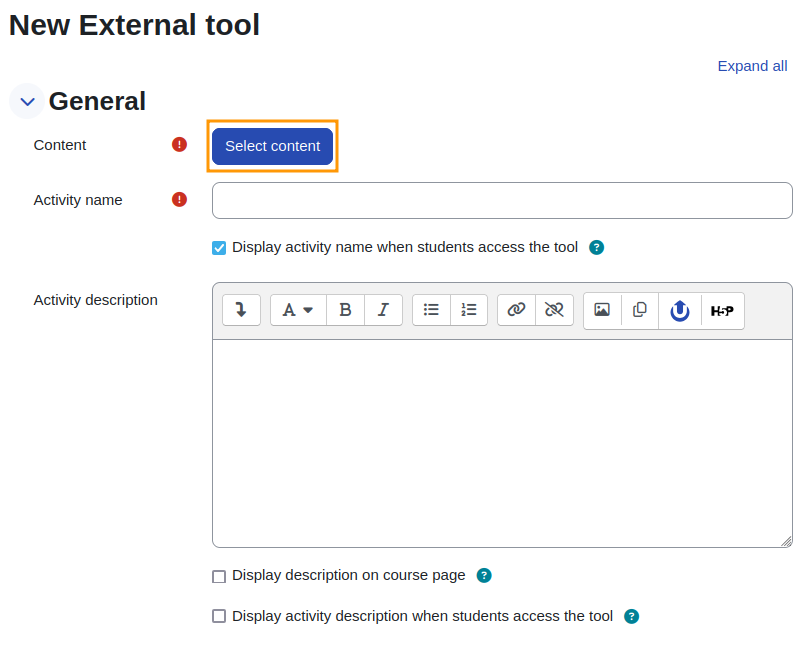Focus the Activity name text field
805x646 pixels.
tap(502, 200)
